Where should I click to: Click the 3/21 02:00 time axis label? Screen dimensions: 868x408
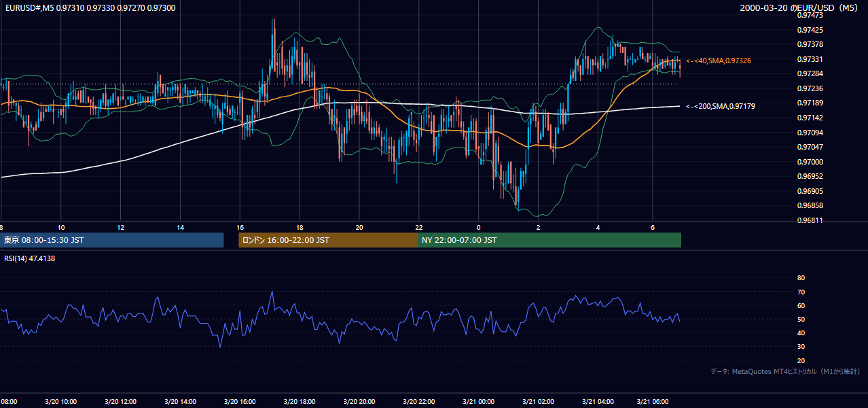pyautogui.click(x=539, y=402)
